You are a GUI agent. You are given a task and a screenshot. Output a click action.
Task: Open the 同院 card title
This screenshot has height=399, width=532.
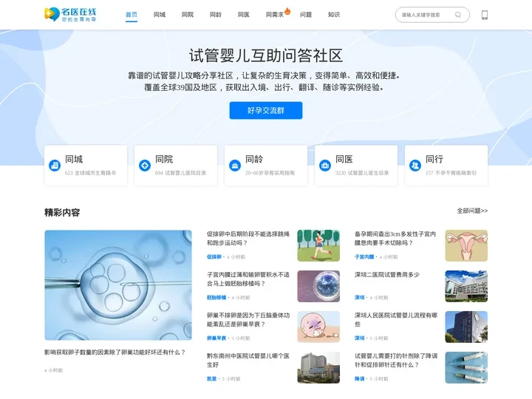click(x=164, y=159)
